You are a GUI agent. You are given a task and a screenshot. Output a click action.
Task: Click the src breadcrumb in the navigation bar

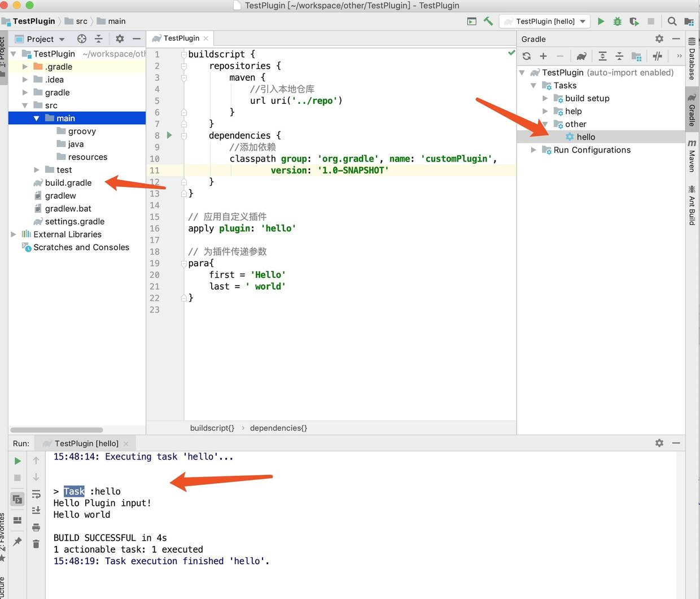point(76,21)
